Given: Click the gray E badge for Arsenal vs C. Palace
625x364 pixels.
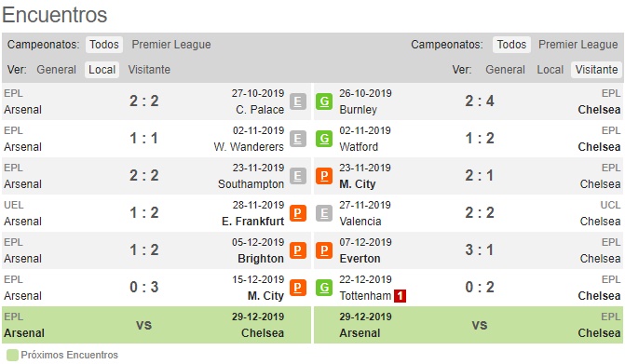Looking at the screenshot, I should point(298,101).
